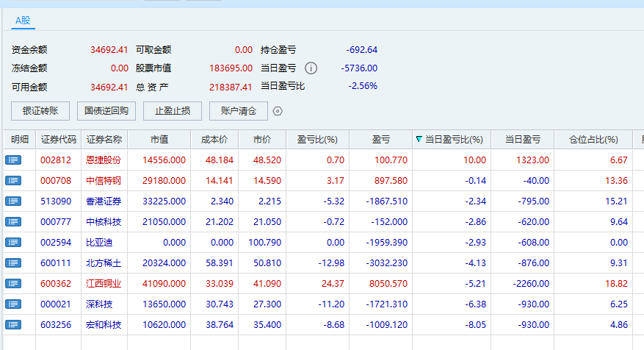Open details icon for 恩捷股份 row
The image size is (644, 350).
point(13,160)
